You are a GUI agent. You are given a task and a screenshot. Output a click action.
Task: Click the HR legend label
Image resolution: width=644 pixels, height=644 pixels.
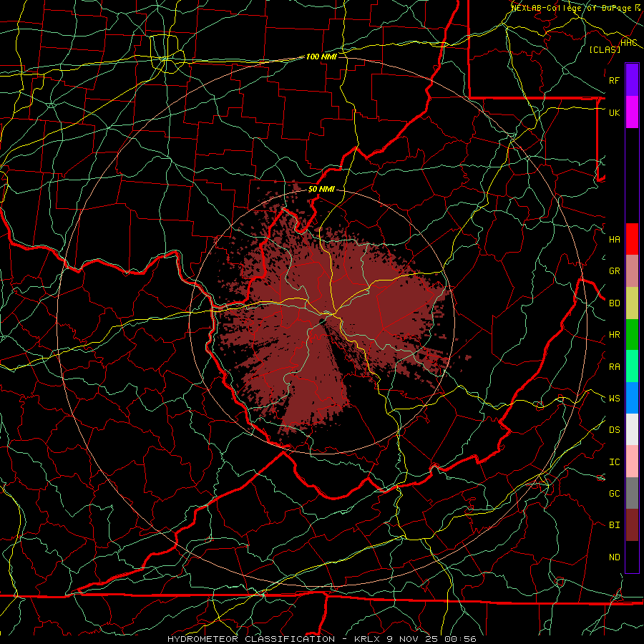[614, 335]
